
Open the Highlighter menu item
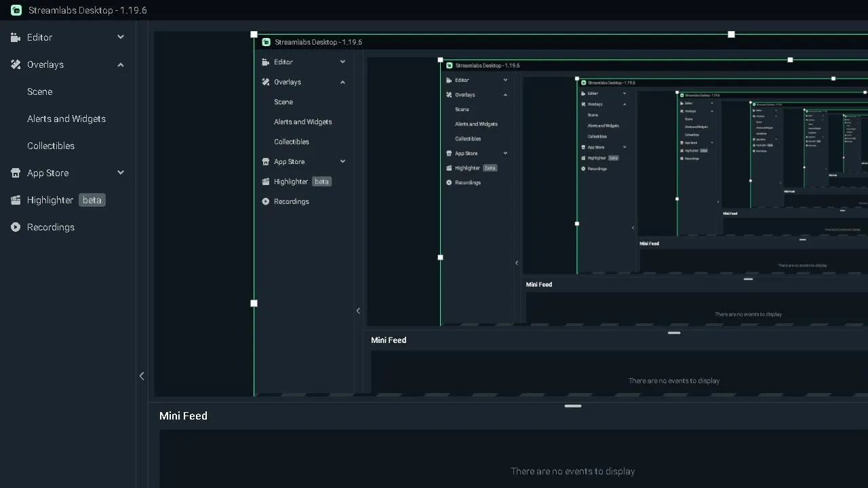pyautogui.click(x=50, y=200)
